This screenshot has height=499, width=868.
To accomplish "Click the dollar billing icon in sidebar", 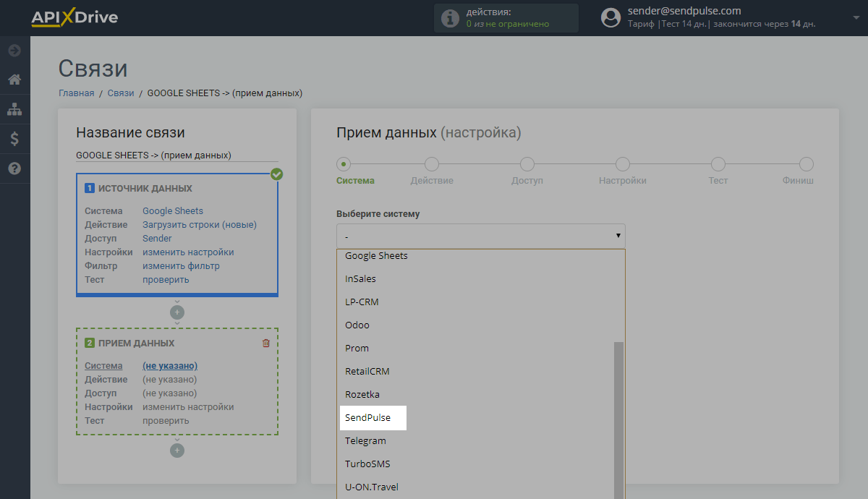I will [14, 139].
